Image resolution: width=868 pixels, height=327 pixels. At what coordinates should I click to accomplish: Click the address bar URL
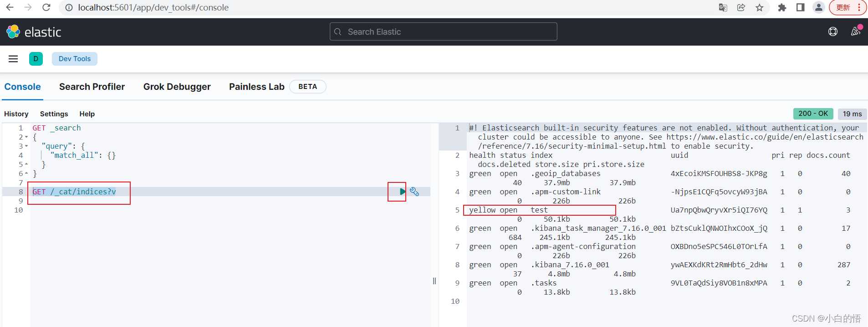(x=153, y=7)
